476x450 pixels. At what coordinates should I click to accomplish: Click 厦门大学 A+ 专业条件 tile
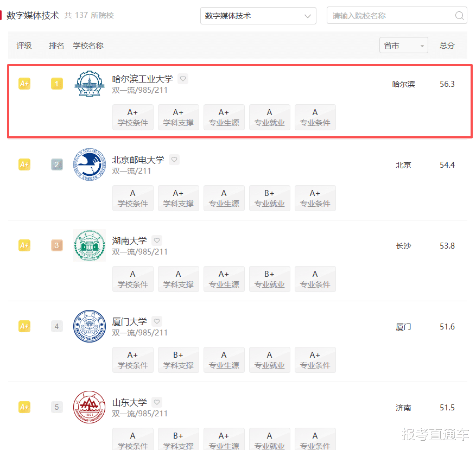click(x=315, y=360)
